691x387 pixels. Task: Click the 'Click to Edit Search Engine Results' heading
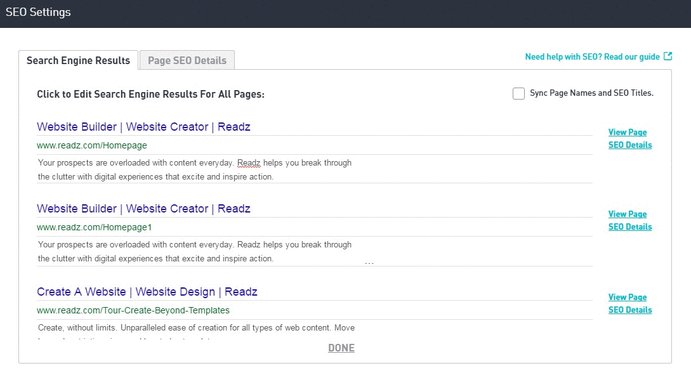tap(150, 94)
